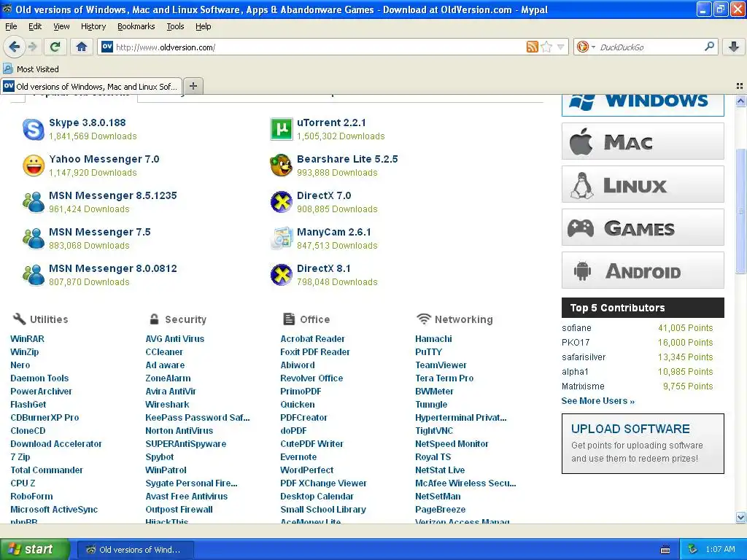747x560 pixels.
Task: Open the View menu
Action: point(61,26)
